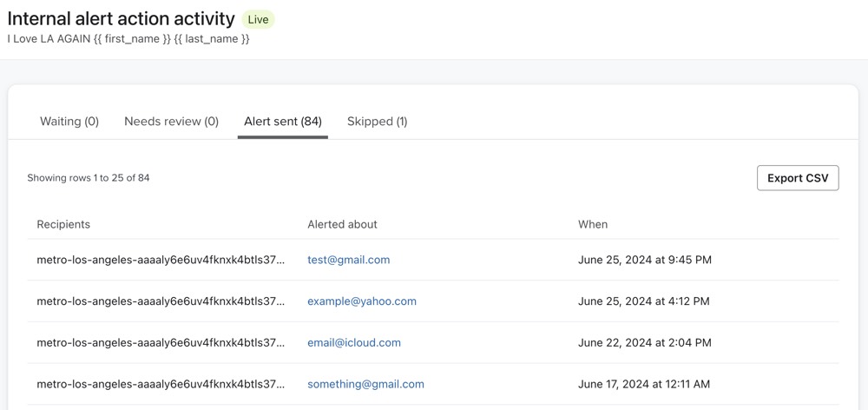The width and height of the screenshot is (868, 410).
Task: Select recipient in the test@gmail.com row
Action: click(x=160, y=260)
